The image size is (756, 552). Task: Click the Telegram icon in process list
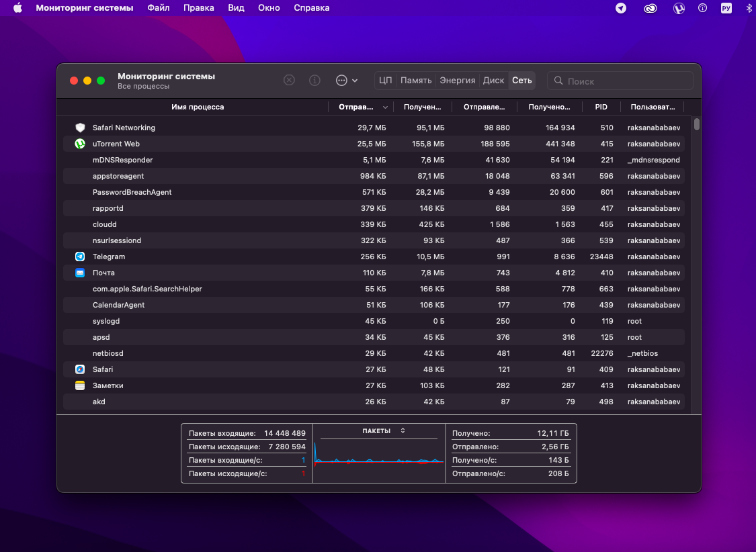[x=80, y=257]
